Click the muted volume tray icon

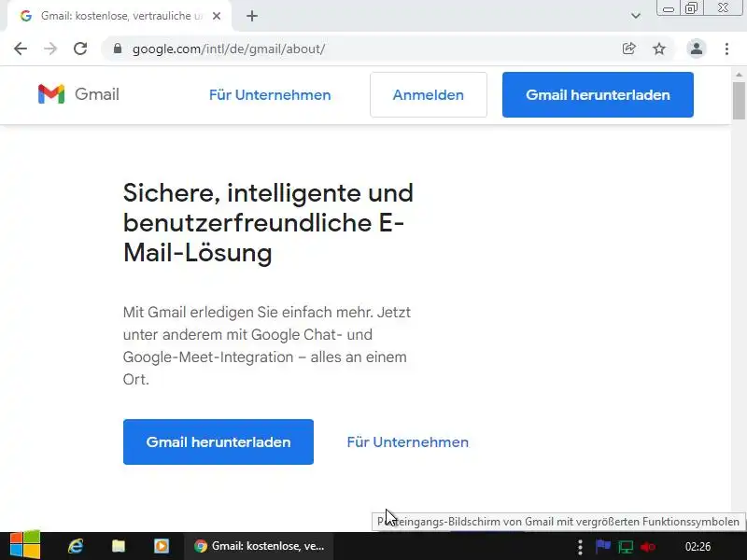coord(648,547)
